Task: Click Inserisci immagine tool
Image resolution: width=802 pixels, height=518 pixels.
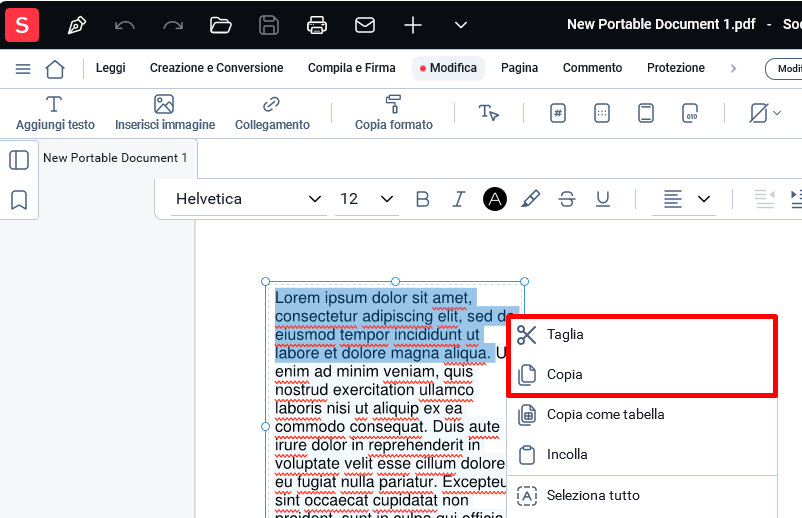Action: pyautogui.click(x=165, y=113)
